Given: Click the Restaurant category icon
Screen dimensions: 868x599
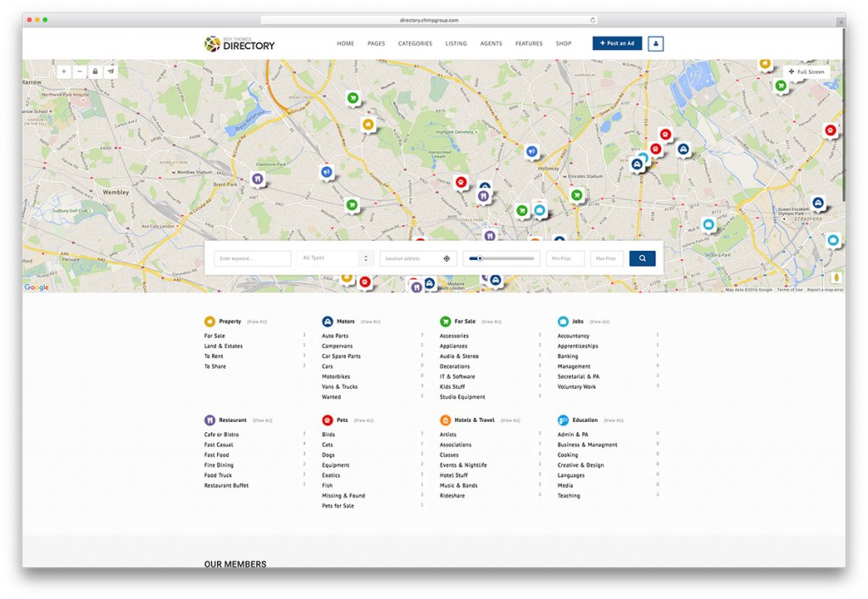Looking at the screenshot, I should point(209,419).
